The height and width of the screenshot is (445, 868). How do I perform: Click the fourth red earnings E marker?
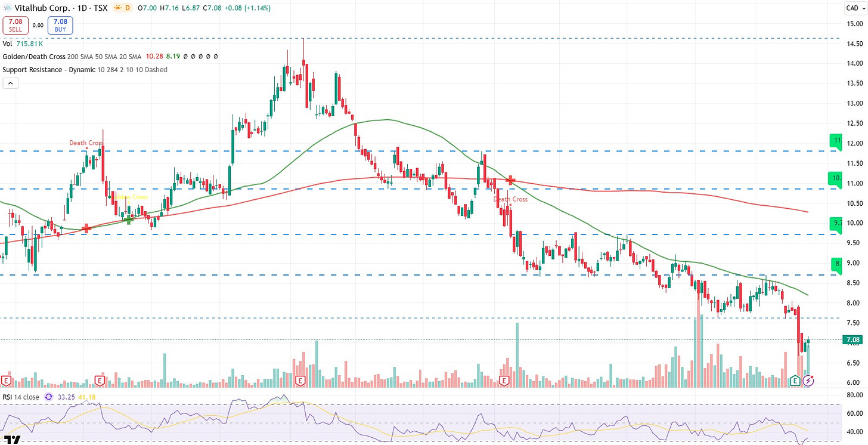click(504, 380)
